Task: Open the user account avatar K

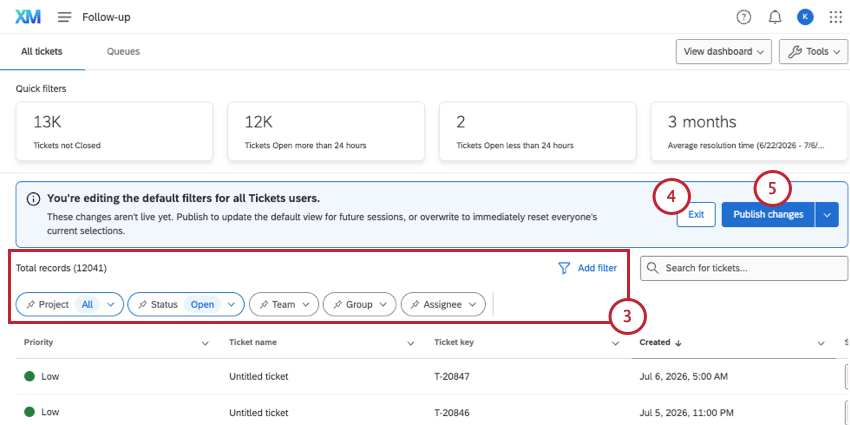Action: pyautogui.click(x=805, y=17)
